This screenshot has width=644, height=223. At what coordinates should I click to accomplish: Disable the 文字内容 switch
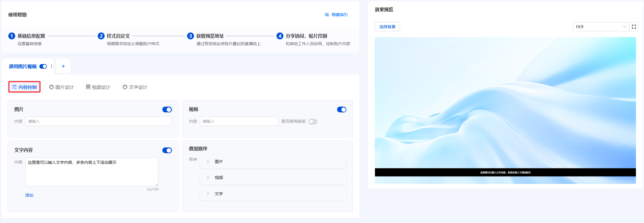tap(167, 150)
